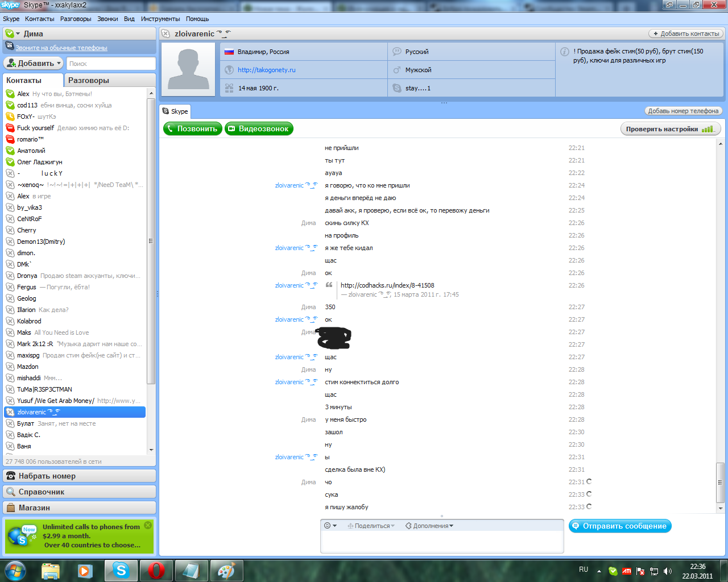This screenshot has width=728, height=582.
Task: Select contact Kolabrod
Action: pyautogui.click(x=75, y=321)
